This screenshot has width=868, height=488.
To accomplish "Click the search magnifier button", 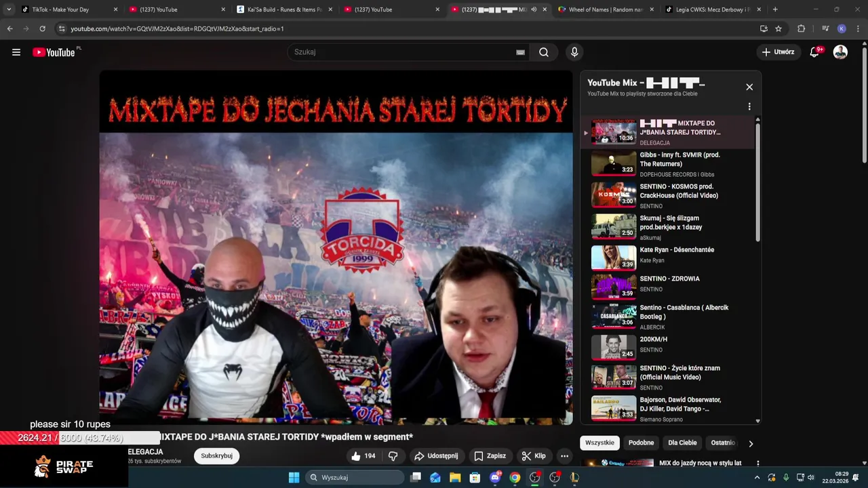I will 544,52.
